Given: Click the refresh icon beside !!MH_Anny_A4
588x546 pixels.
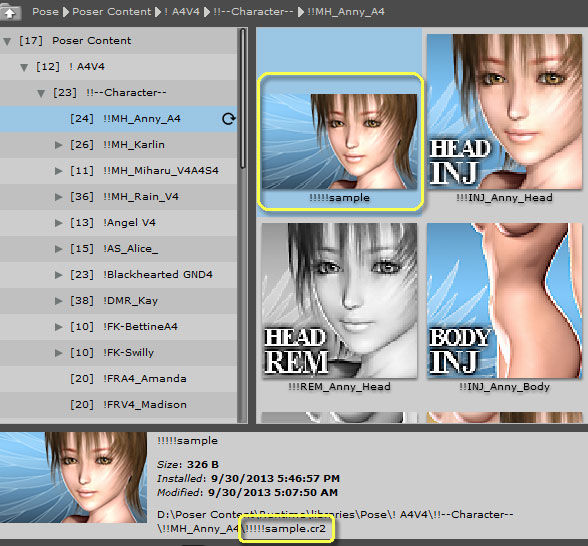Looking at the screenshot, I should [x=228, y=119].
